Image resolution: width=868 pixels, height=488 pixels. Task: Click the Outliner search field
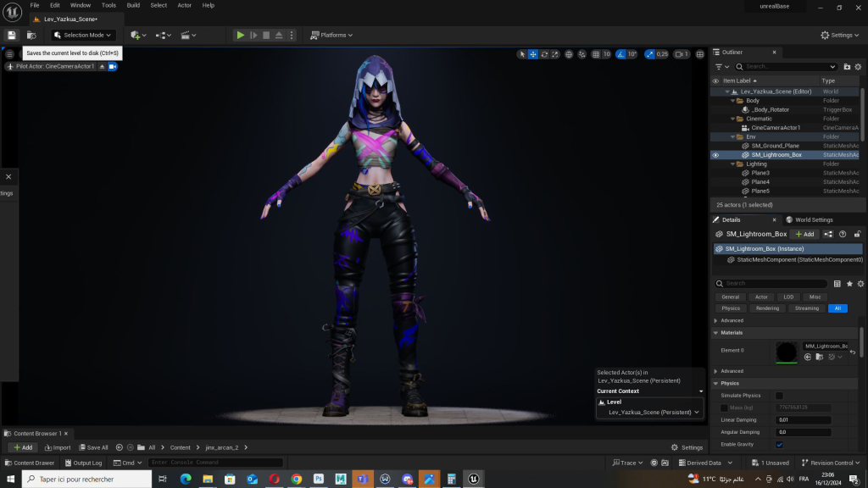[x=785, y=66]
